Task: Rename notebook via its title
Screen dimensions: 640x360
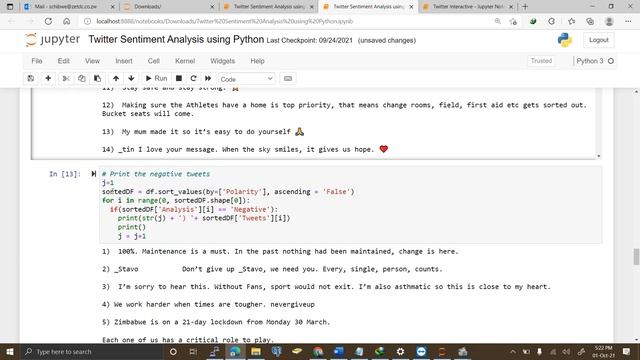Action: (x=176, y=40)
